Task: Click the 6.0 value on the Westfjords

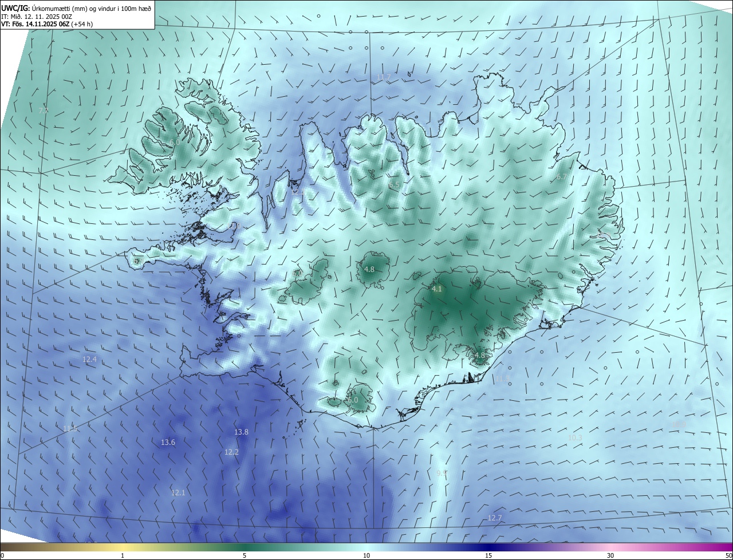Action: click(x=175, y=142)
